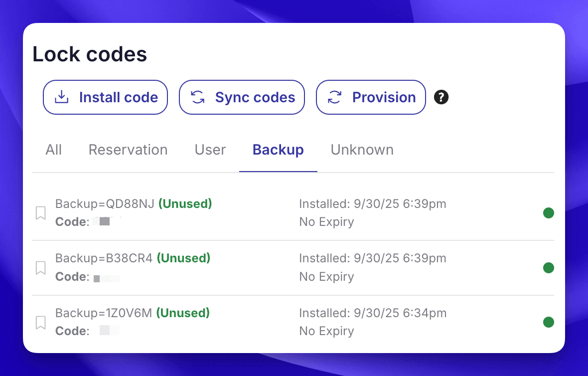The height and width of the screenshot is (376, 588).
Task: View the Unknown tab
Action: pyautogui.click(x=362, y=150)
